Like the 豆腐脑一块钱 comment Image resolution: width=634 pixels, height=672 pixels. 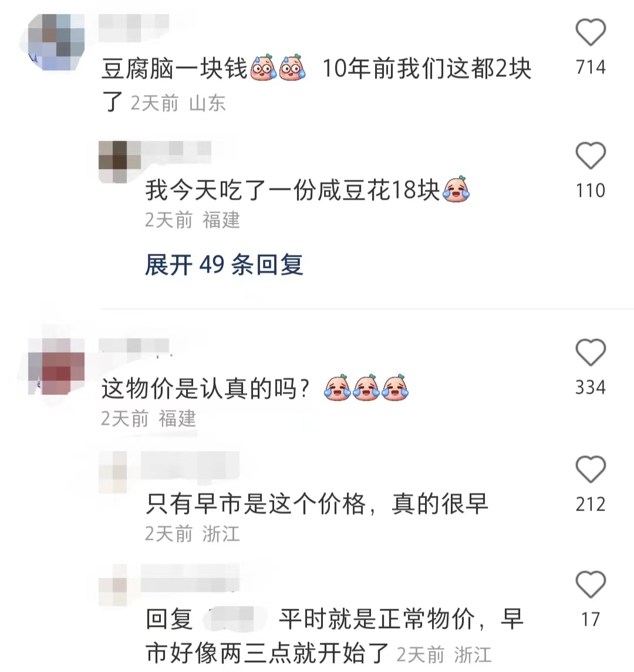click(x=591, y=32)
